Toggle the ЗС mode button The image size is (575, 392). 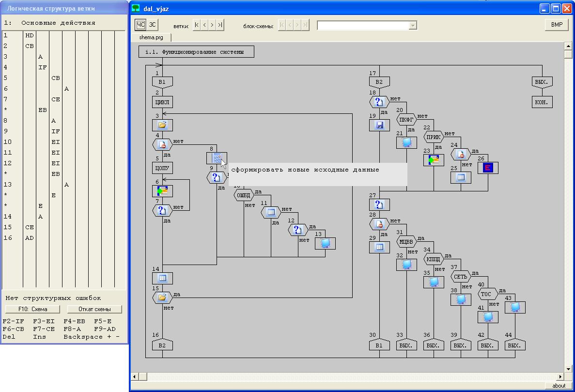click(x=153, y=25)
